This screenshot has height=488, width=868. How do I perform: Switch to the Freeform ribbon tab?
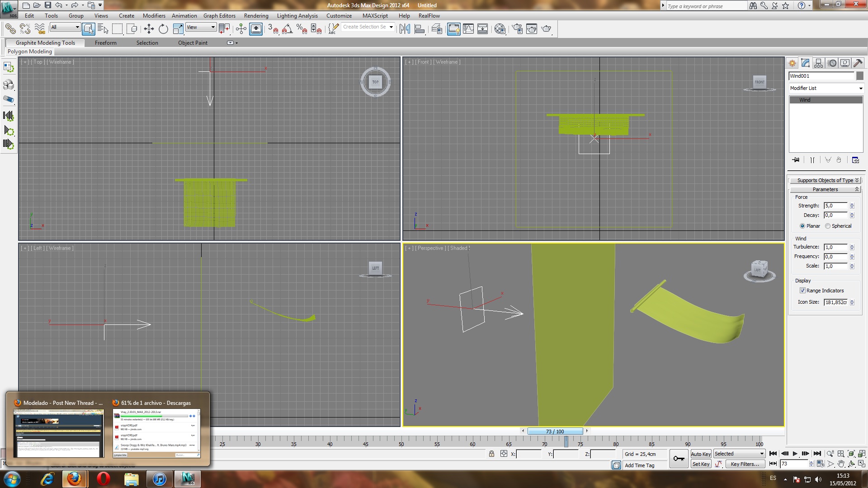pos(105,43)
